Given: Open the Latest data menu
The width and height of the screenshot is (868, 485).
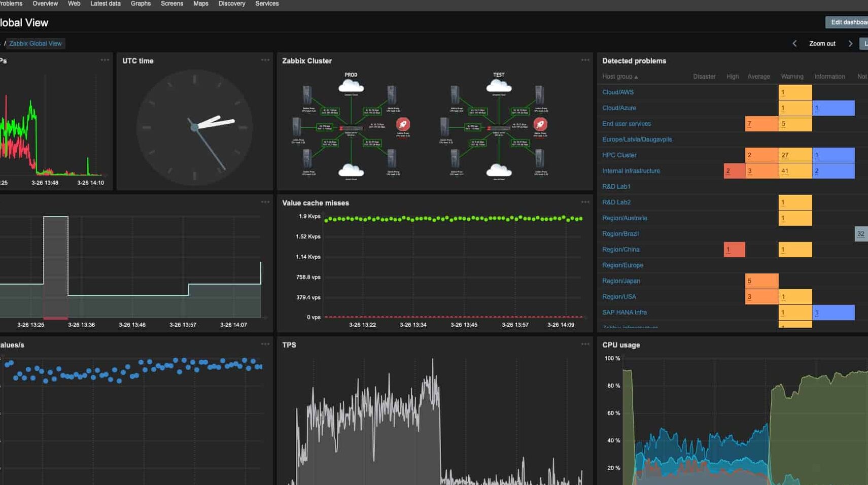Looking at the screenshot, I should click(106, 4).
